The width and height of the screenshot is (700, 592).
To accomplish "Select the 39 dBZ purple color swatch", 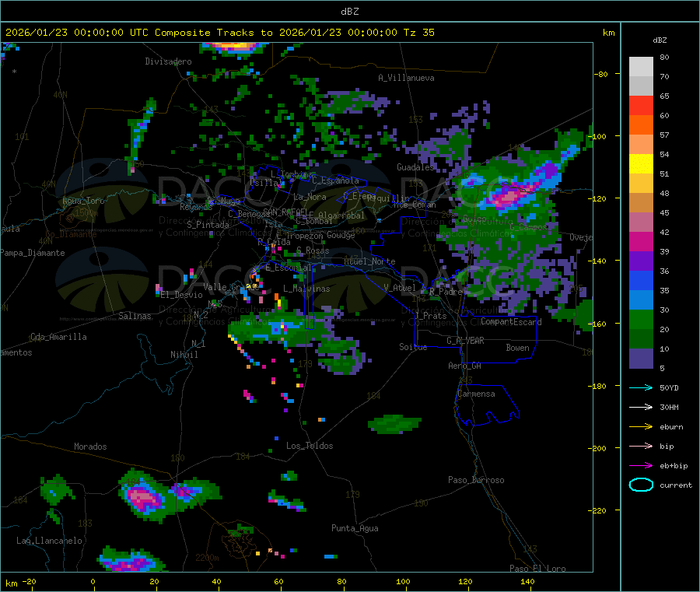I will [641, 261].
